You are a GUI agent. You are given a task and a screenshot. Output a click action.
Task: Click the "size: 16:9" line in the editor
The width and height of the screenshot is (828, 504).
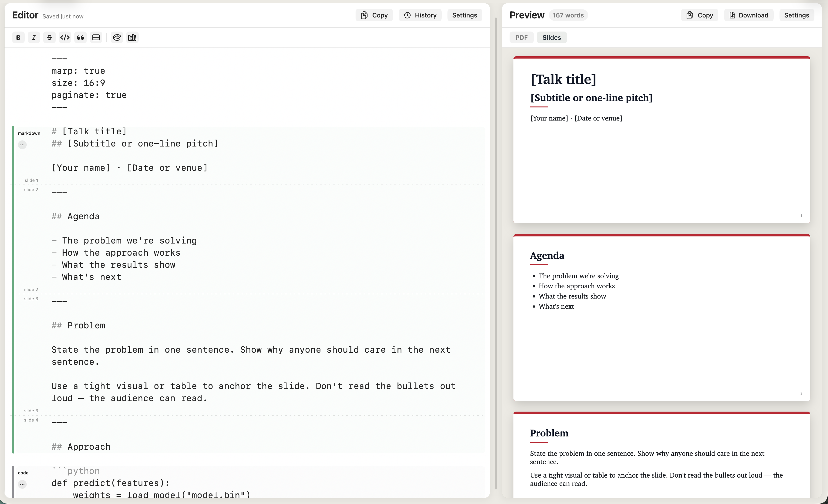point(78,83)
